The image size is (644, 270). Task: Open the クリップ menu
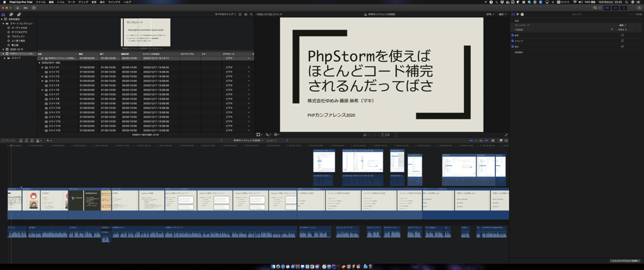pyautogui.click(x=83, y=2)
